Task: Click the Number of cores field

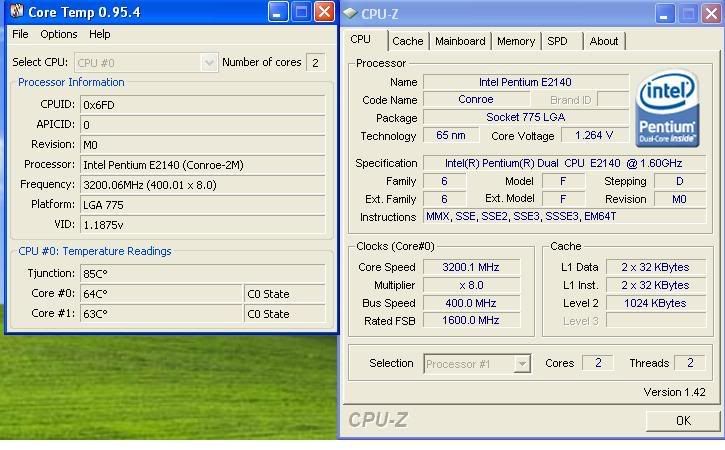Action: pos(316,63)
